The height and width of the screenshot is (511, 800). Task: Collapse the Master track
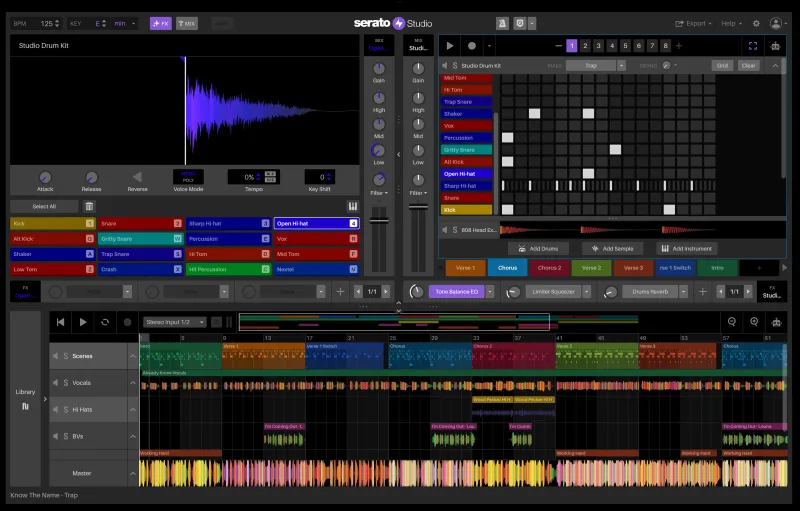133,473
